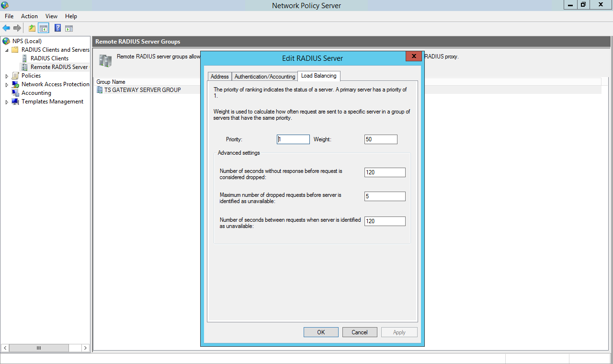Click the NPS (Local) globe icon

(x=7, y=41)
